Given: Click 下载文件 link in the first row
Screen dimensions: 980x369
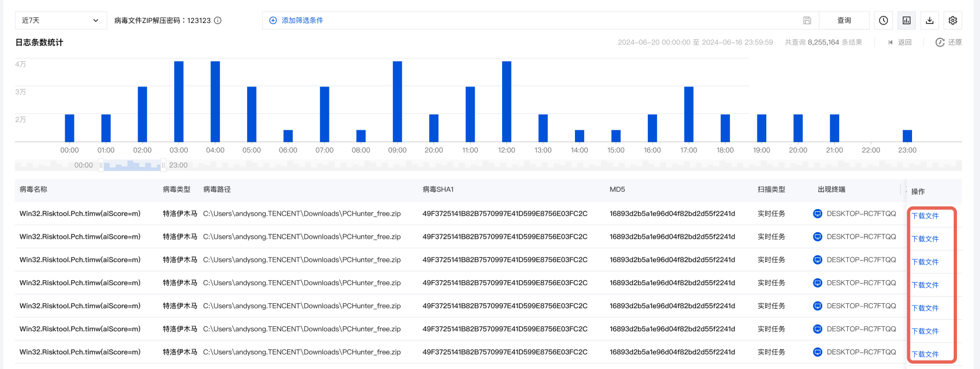Looking at the screenshot, I should click(925, 216).
